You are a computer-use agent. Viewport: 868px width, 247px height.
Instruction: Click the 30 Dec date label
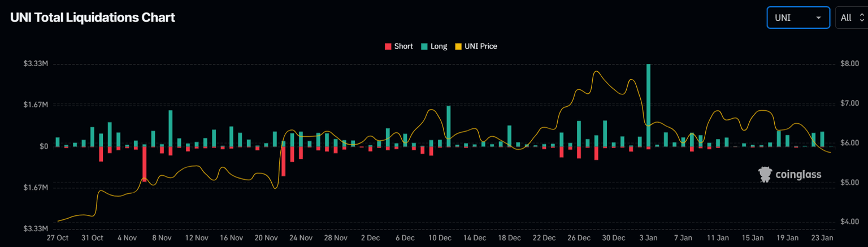pyautogui.click(x=614, y=238)
